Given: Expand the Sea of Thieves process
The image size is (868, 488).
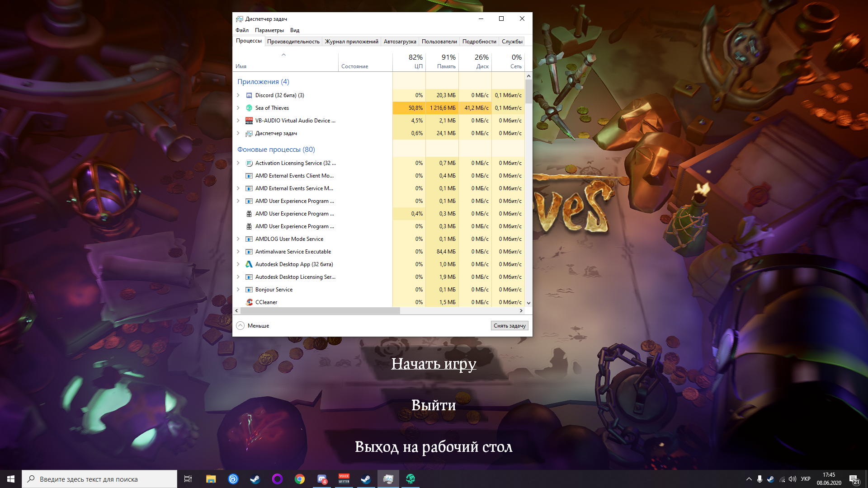Looking at the screenshot, I should pos(238,108).
